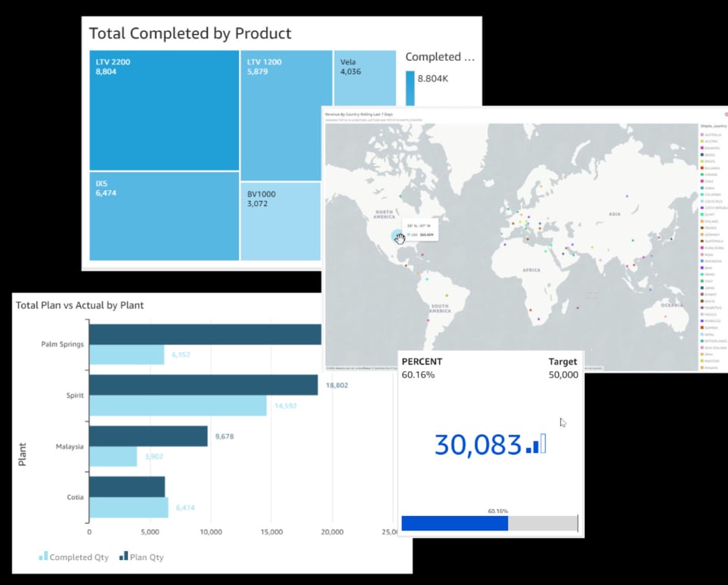This screenshot has width=728, height=585.
Task: Click the USA bubble marker on the map
Action: (398, 237)
